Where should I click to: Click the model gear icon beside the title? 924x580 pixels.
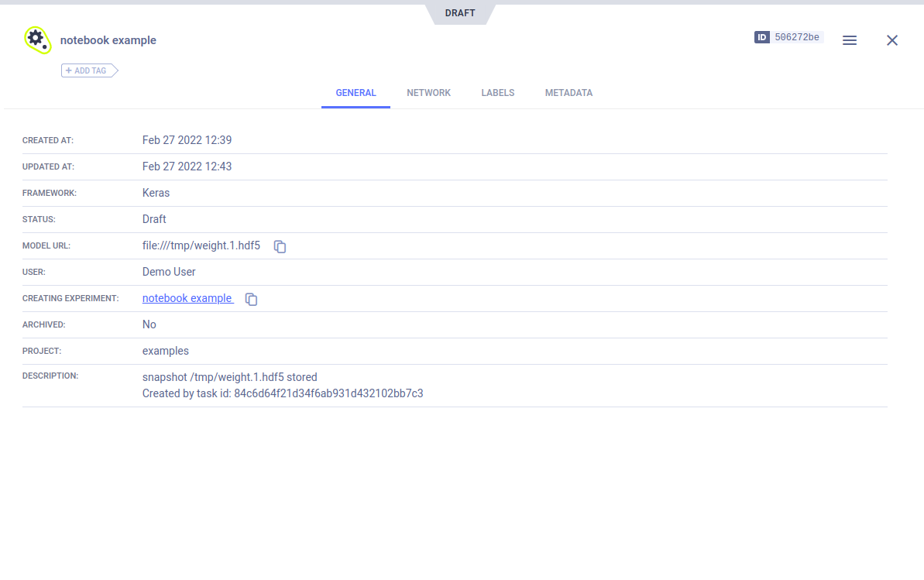[x=36, y=39]
